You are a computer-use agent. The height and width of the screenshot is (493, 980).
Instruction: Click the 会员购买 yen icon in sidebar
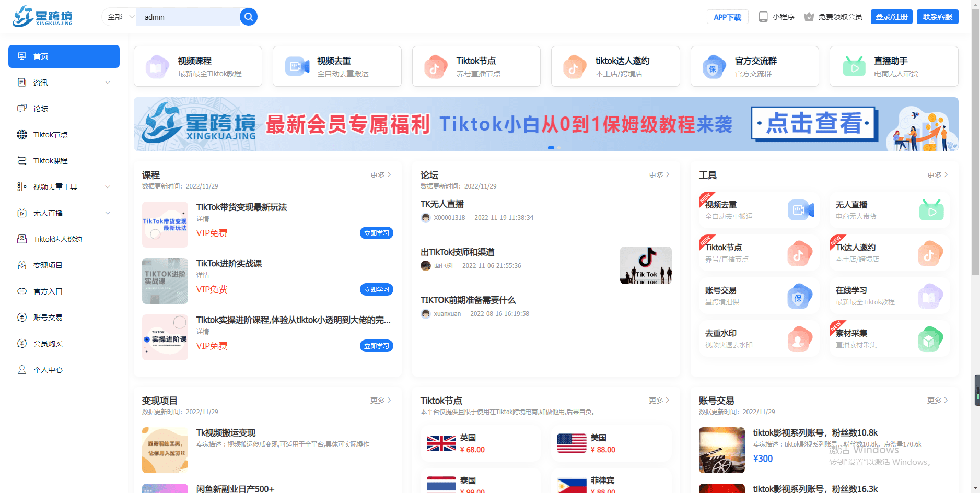tap(22, 344)
